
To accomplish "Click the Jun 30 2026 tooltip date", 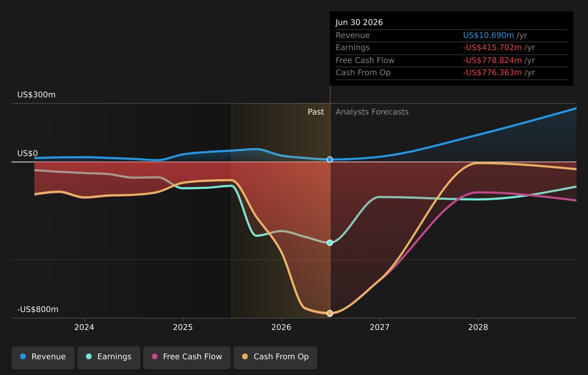I will pos(359,22).
